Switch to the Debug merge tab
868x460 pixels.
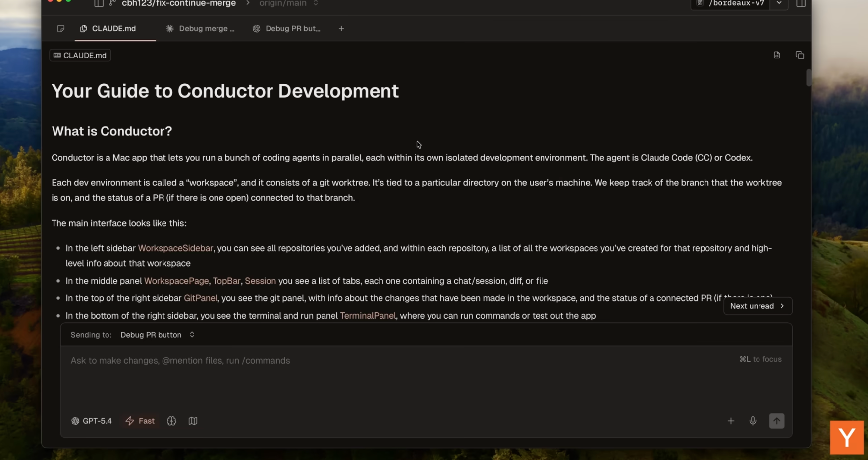pyautogui.click(x=200, y=29)
